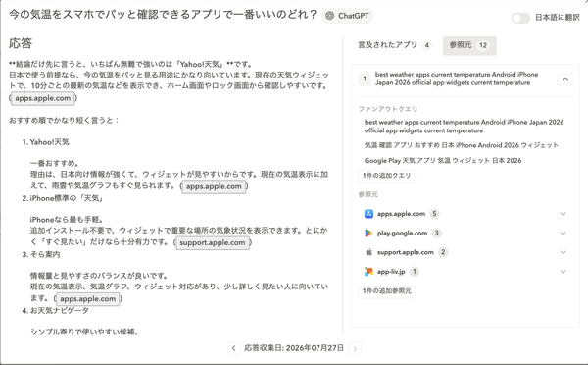Click list item 2. iPhone標準の「天気」
588x365 pixels.
[x=63, y=198]
